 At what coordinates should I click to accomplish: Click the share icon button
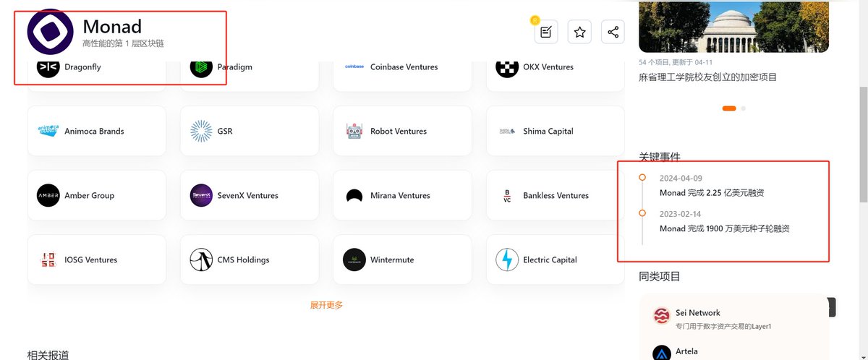coord(613,32)
